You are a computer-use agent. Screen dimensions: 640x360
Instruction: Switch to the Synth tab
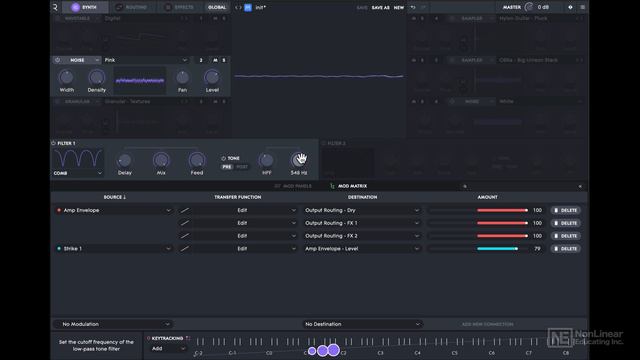[85, 7]
